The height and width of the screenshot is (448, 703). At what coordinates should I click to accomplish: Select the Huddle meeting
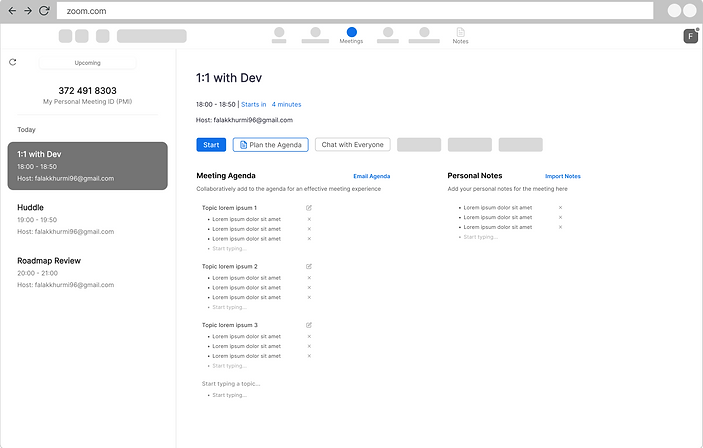(87, 219)
